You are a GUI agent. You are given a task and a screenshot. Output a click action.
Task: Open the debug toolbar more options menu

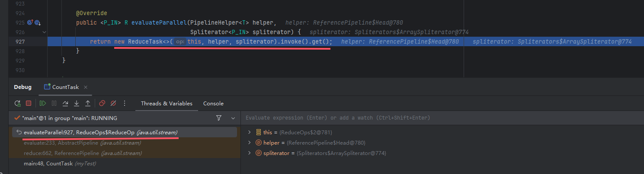[125, 104]
